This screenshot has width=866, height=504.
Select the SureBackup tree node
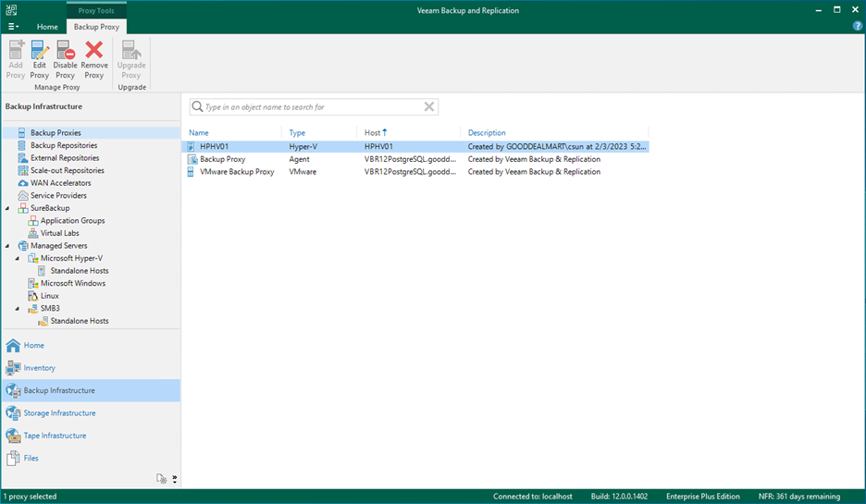point(50,208)
